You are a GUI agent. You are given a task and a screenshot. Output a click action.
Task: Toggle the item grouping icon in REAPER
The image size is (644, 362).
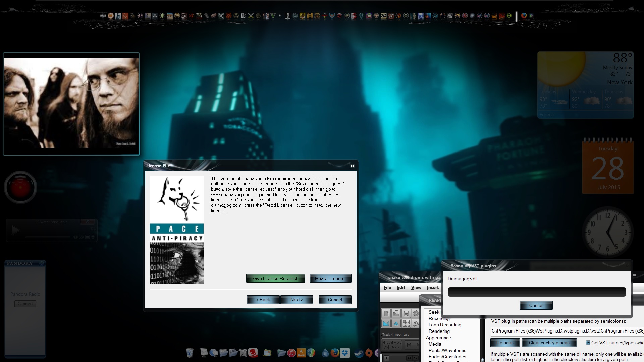coord(396,323)
